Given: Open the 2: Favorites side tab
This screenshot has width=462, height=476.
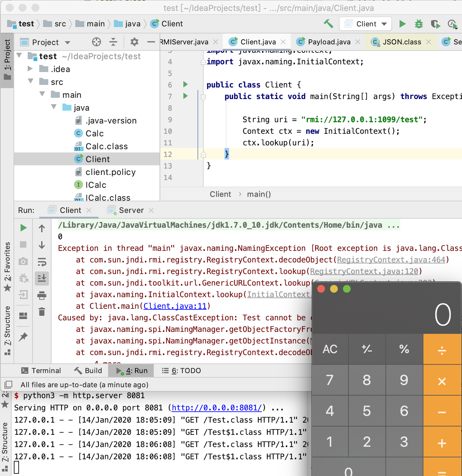Looking at the screenshot, I should 7,266.
